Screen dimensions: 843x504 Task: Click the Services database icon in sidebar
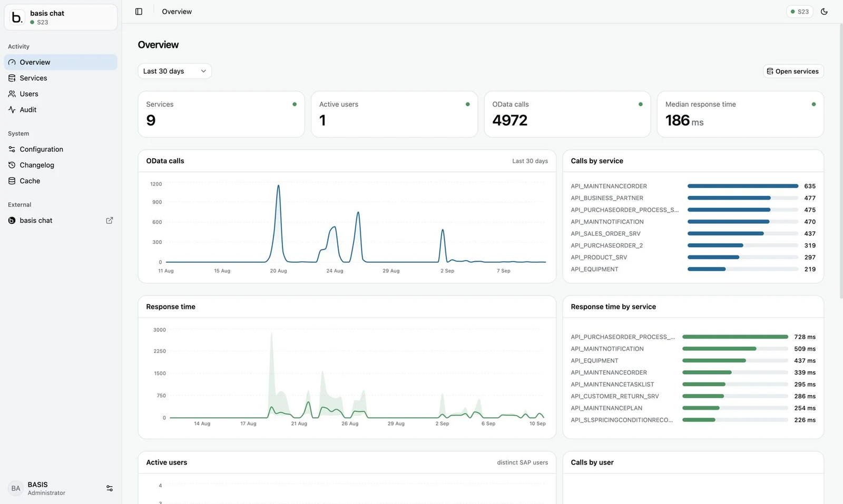(12, 78)
